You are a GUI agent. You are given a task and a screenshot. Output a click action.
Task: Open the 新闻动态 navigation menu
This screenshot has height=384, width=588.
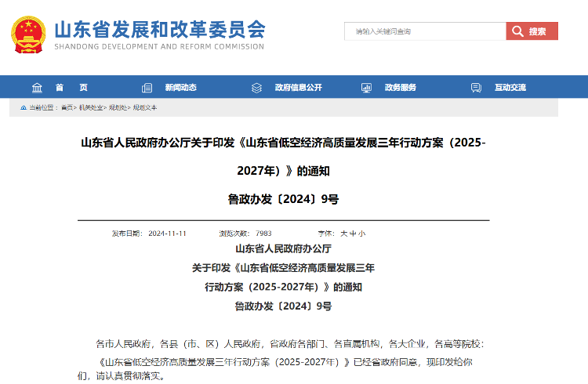point(181,87)
